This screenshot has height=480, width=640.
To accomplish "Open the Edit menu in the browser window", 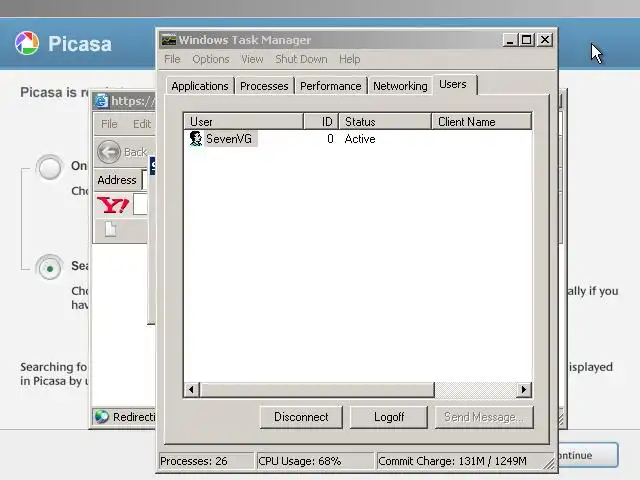I will 142,124.
